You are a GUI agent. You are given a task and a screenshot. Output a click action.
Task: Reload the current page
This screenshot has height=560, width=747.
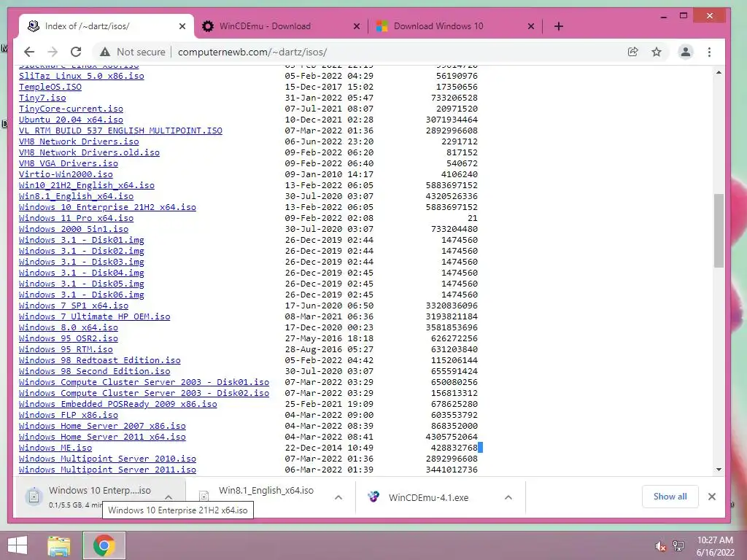[76, 52]
